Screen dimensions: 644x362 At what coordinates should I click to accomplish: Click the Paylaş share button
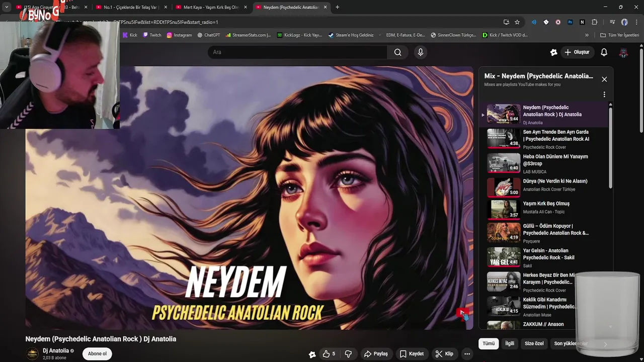click(376, 354)
